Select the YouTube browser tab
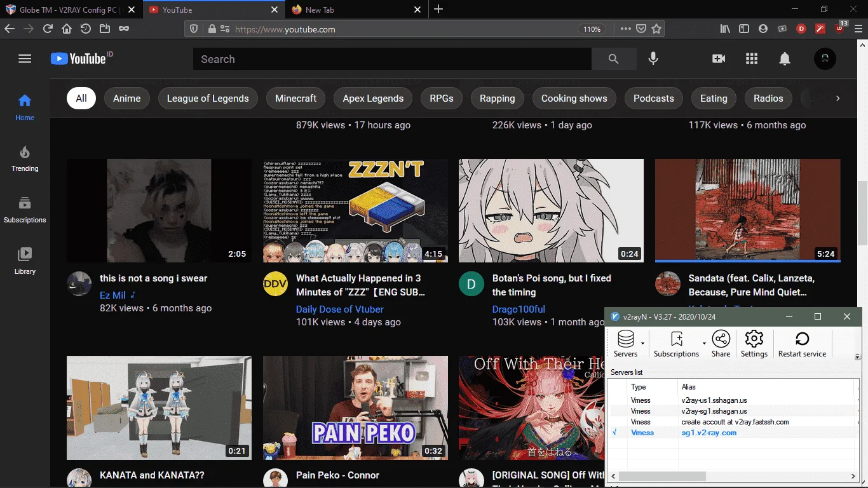868x488 pixels. pos(213,10)
